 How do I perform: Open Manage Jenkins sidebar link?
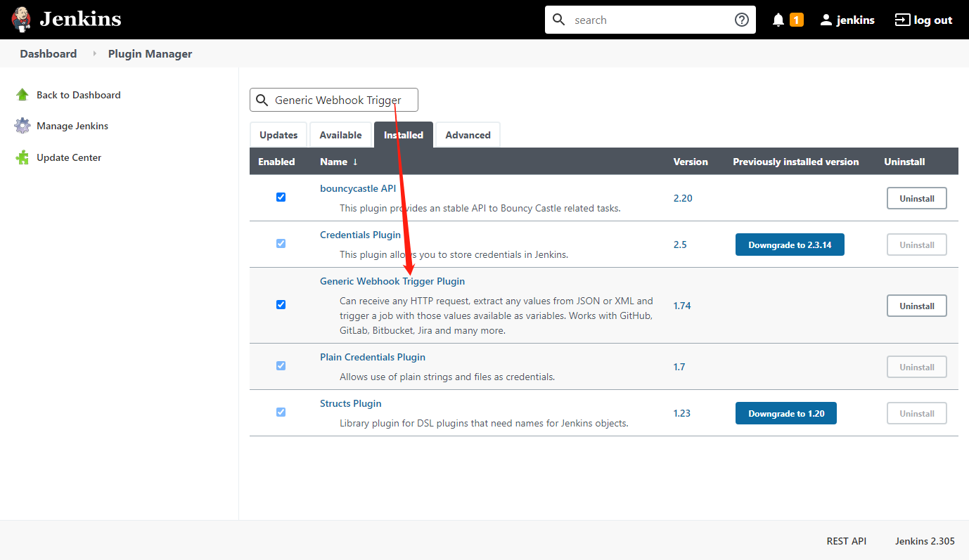pyautogui.click(x=72, y=126)
